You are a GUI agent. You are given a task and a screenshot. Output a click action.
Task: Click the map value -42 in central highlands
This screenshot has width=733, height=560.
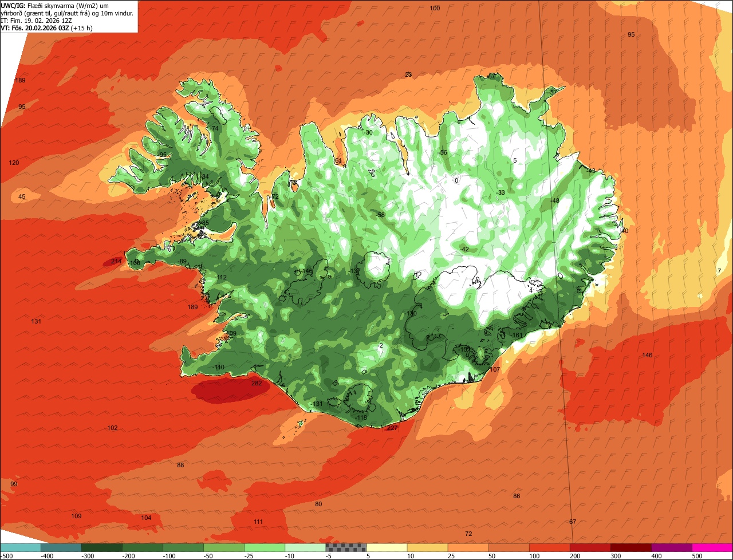464,249
